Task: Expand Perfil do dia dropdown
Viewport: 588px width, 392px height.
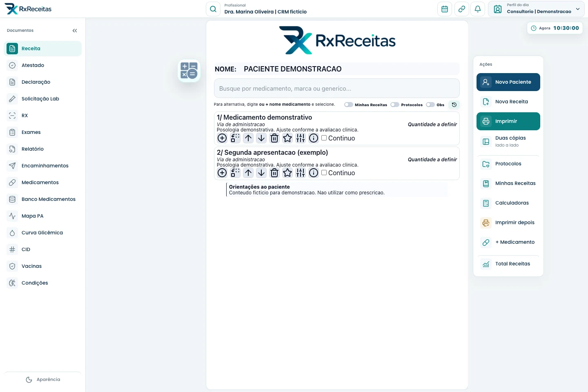Action: point(536,9)
